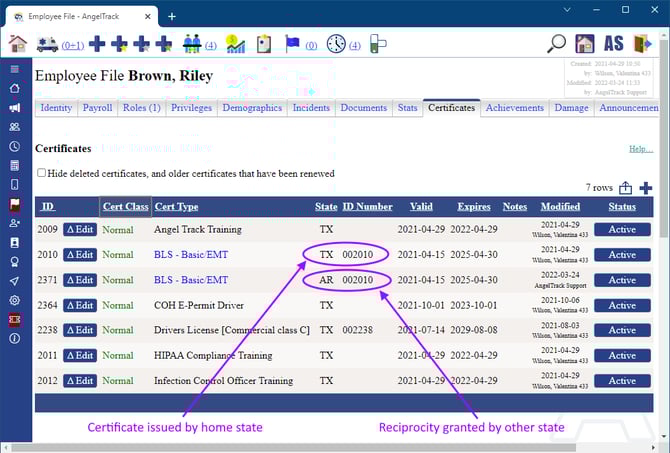The height and width of the screenshot is (453, 670).
Task: Toggle the hide deleted certificates checkbox
Action: tap(41, 173)
